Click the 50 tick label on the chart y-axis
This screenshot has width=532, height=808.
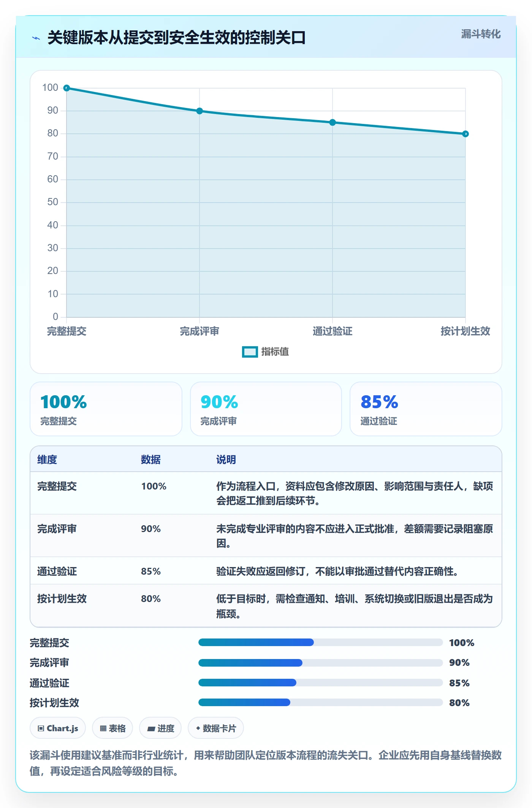point(53,202)
